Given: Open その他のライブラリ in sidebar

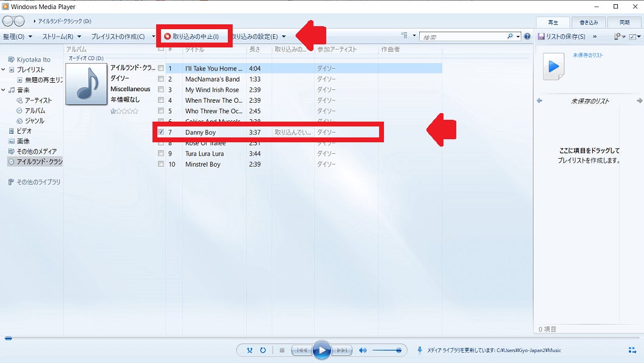Looking at the screenshot, I should click(x=35, y=182).
